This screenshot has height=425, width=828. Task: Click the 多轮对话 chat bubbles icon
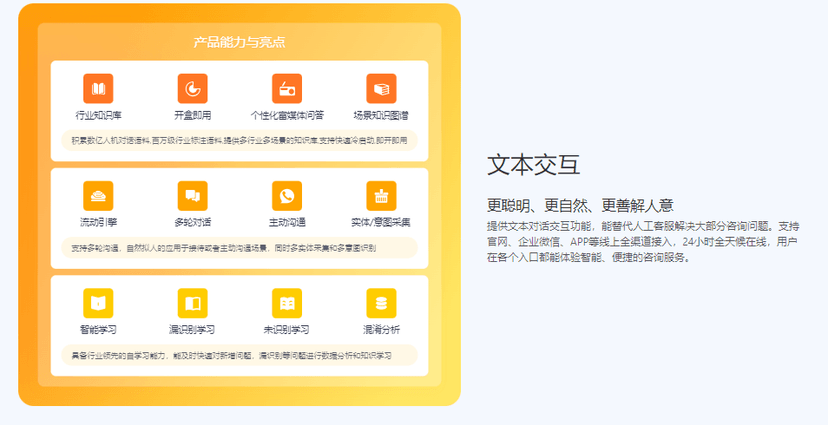(193, 196)
